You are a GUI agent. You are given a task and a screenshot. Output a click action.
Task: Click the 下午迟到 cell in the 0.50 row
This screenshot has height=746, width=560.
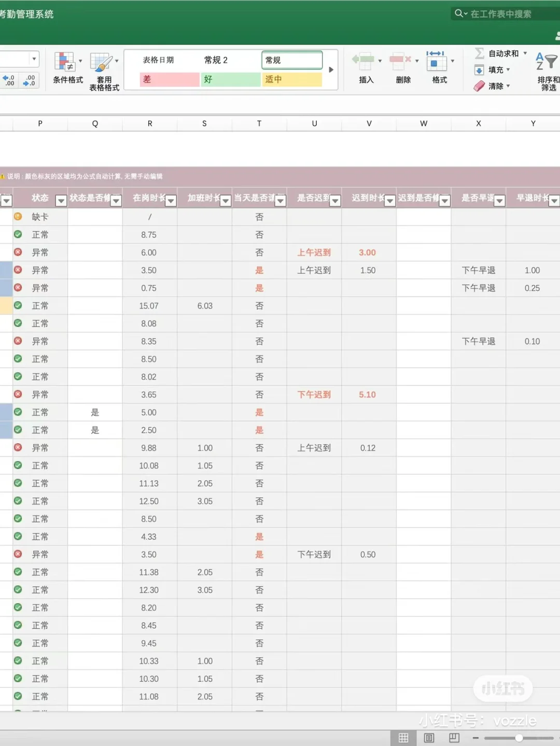coord(314,554)
